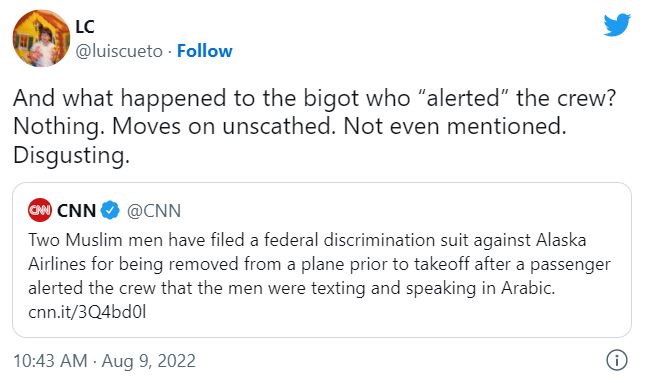The image size is (647, 383).
Task: Click 'alerted the crew that the men' line
Action: pos(292,288)
